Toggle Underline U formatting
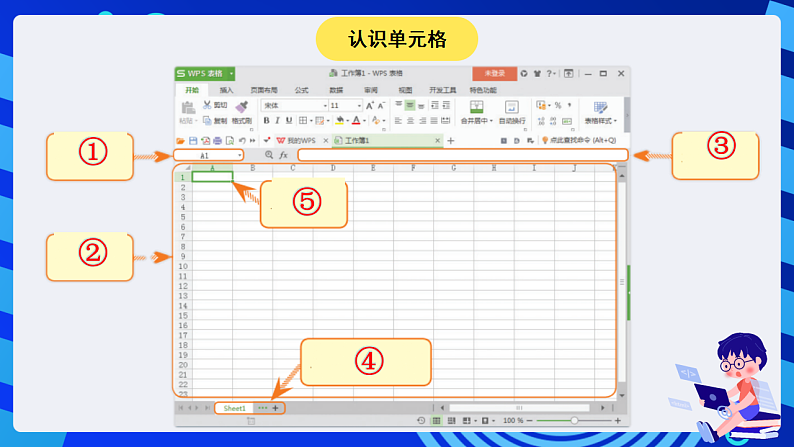This screenshot has width=794, height=447. click(289, 120)
